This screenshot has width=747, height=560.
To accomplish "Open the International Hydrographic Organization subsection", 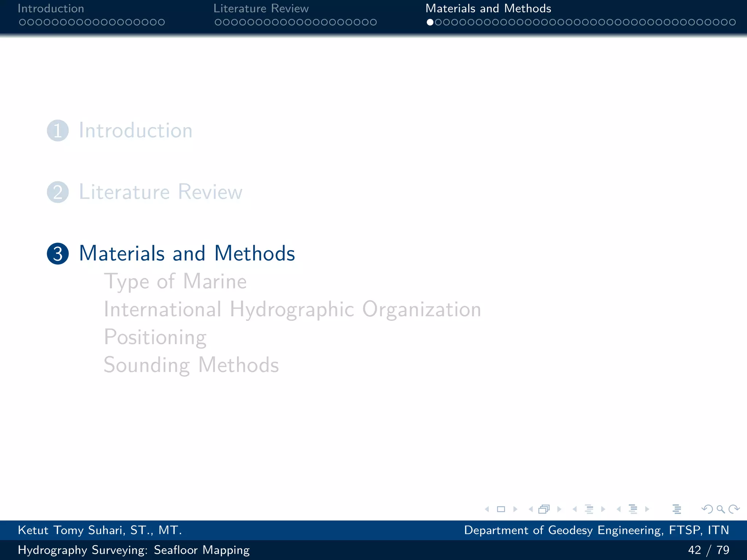I will pyautogui.click(x=293, y=310).
